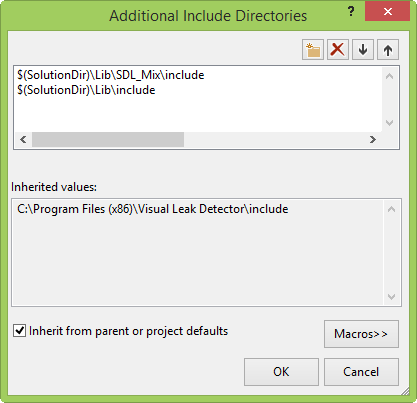Click the Visual Leak Detector inherited path
Viewport: 417px width, 403px height.
click(x=152, y=209)
